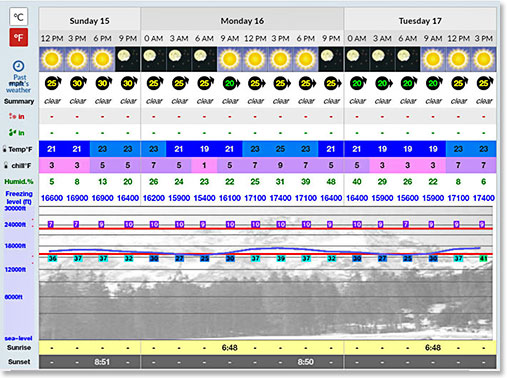
Task: Click the moon icon for Monday 9 PM
Action: click(331, 59)
